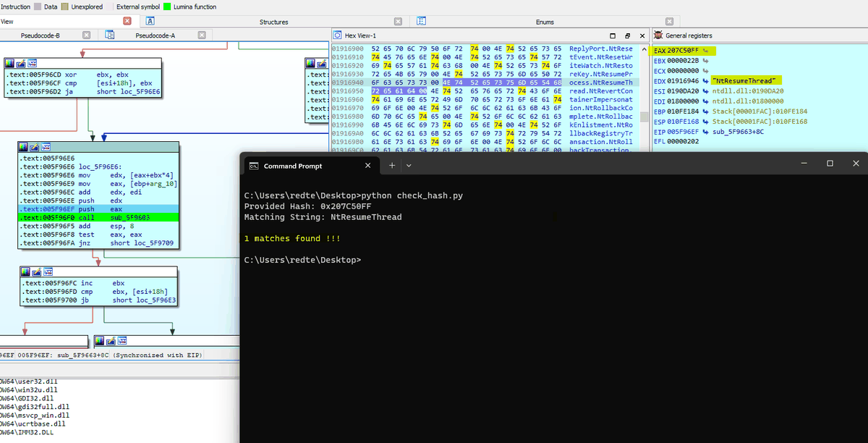Click the General registers bug icon
868x443 pixels.
click(658, 35)
